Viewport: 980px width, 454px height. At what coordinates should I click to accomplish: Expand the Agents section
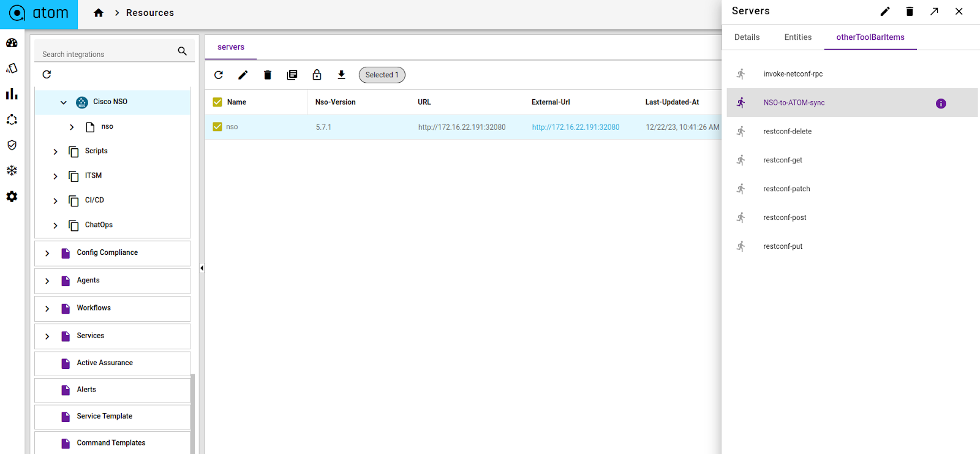pyautogui.click(x=47, y=281)
